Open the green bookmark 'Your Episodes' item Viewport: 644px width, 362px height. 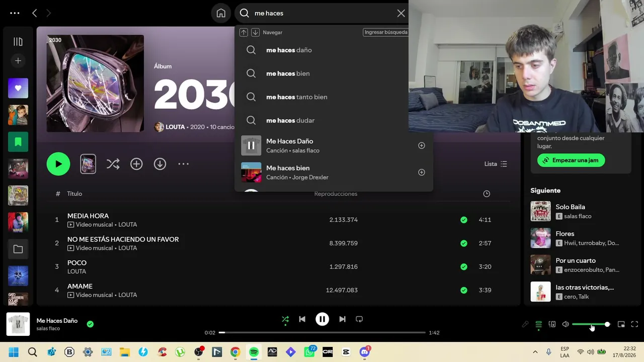18,142
